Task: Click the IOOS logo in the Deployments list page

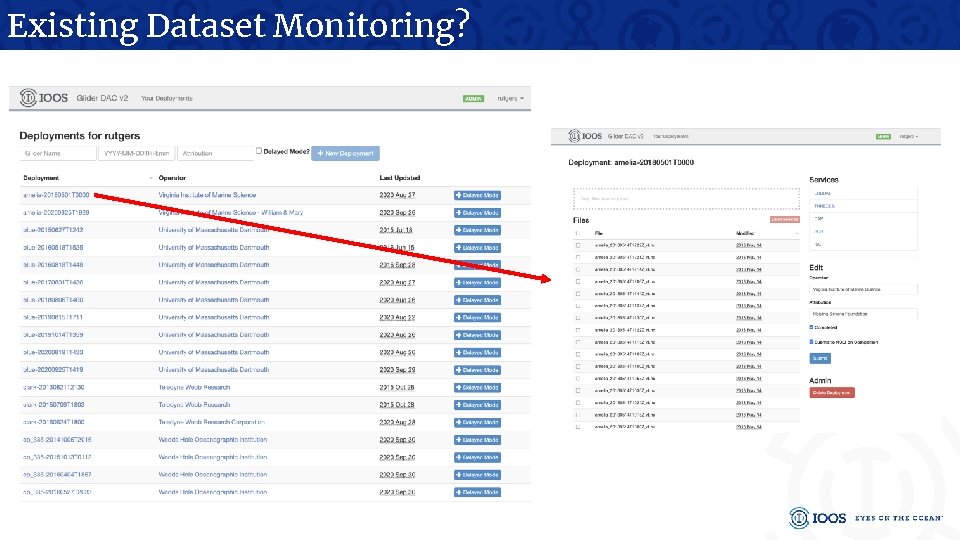Action: [x=43, y=98]
